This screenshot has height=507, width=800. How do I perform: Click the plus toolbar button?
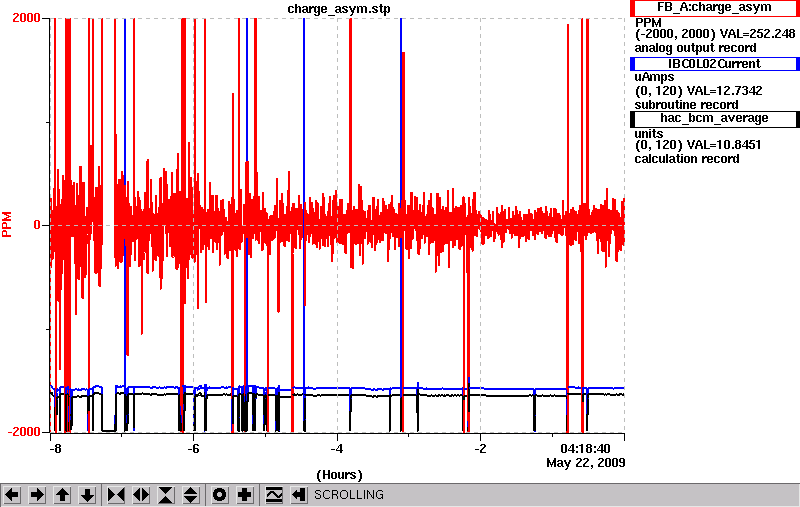click(x=245, y=495)
